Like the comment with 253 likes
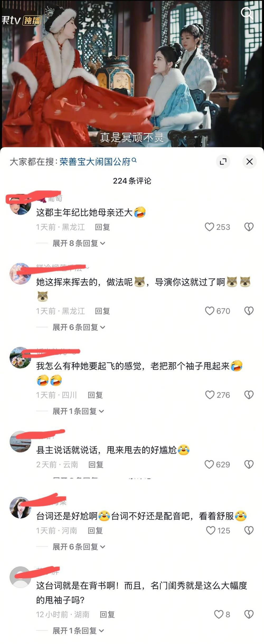 point(209,227)
